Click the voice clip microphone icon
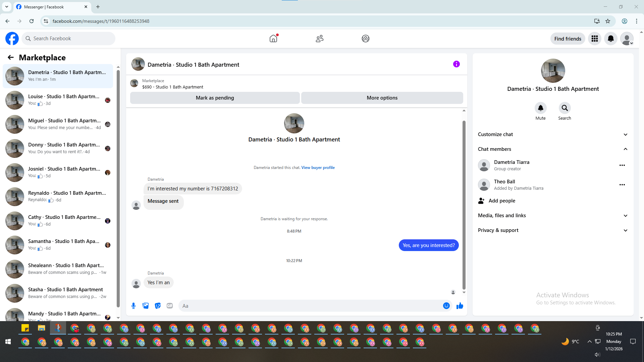The image size is (644, 362). tap(133, 306)
